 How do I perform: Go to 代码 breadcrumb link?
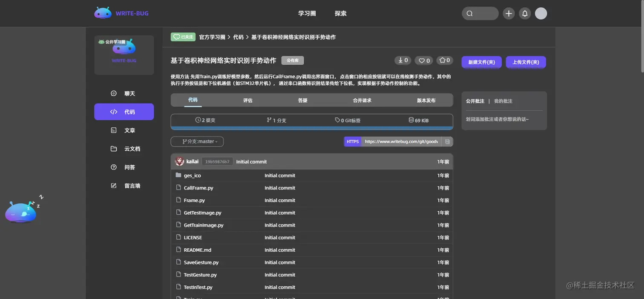tap(238, 37)
